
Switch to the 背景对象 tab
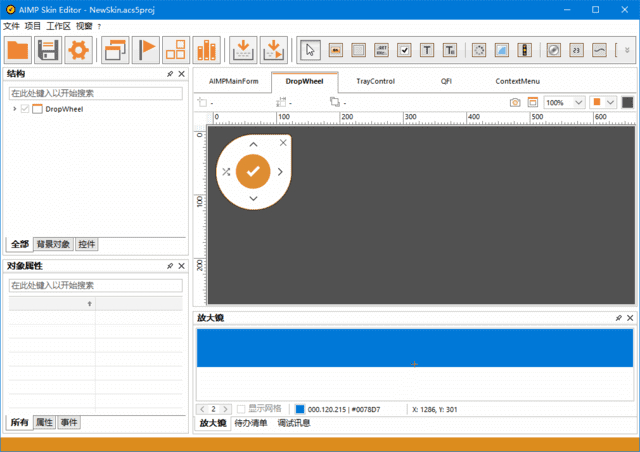[53, 244]
